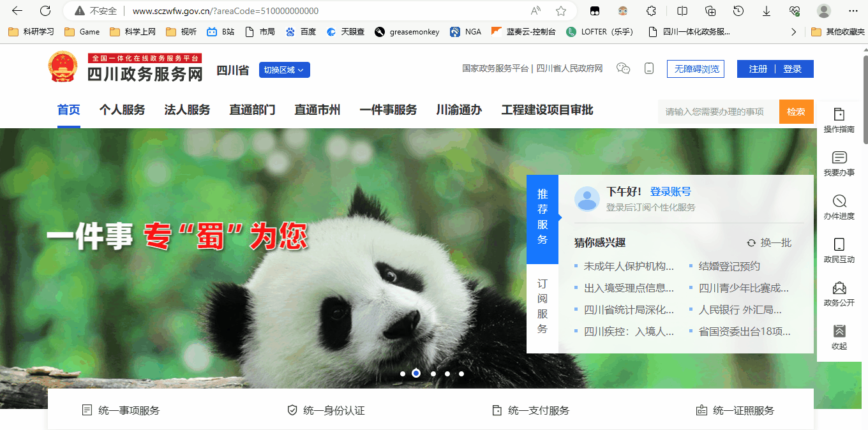Open the downloads arrow icon
Image resolution: width=868 pixels, height=430 pixels.
[x=767, y=11]
